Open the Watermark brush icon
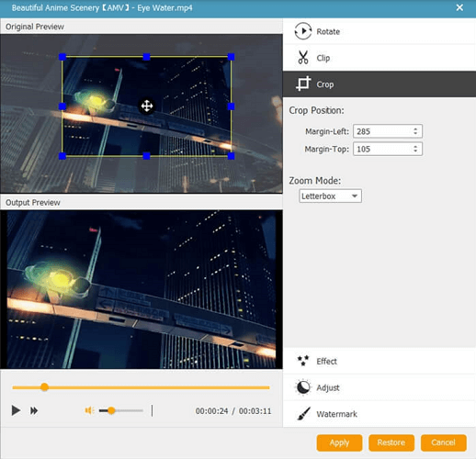Image resolution: width=476 pixels, height=459 pixels. [303, 414]
